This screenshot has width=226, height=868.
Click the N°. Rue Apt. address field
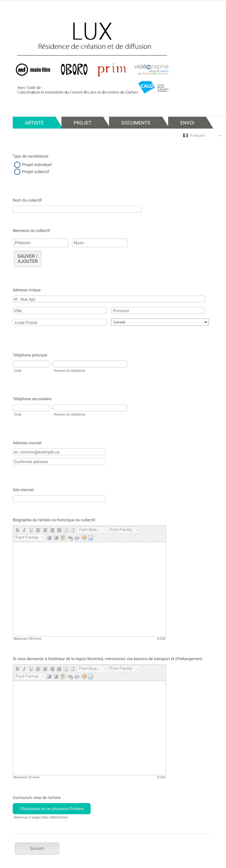pos(109,299)
